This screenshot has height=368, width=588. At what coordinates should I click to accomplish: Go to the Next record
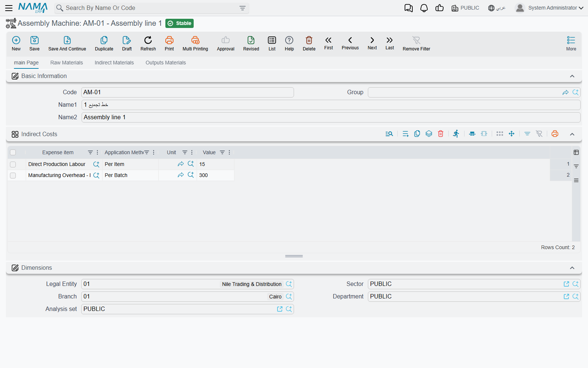[x=372, y=43]
